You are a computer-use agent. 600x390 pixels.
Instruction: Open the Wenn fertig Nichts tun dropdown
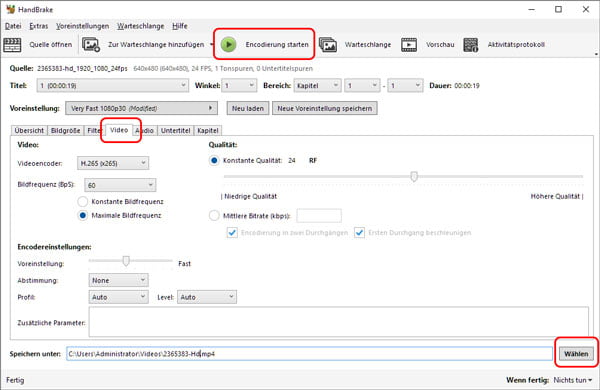572,380
